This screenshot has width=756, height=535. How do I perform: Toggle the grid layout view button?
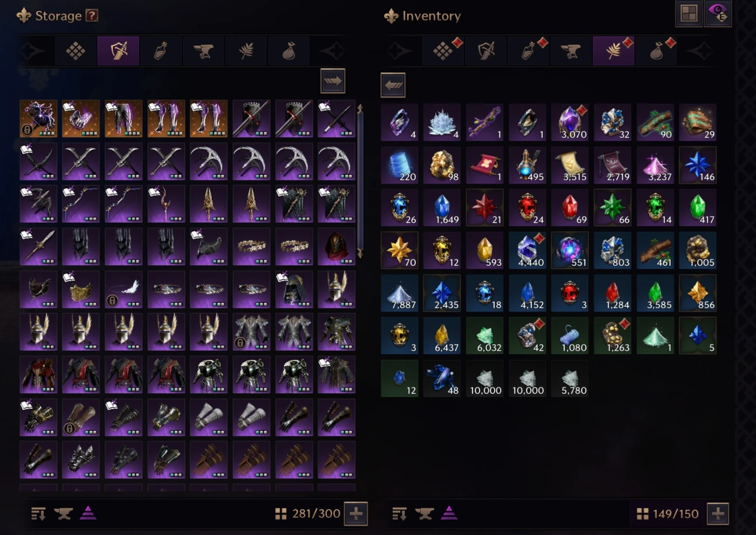[x=689, y=14]
